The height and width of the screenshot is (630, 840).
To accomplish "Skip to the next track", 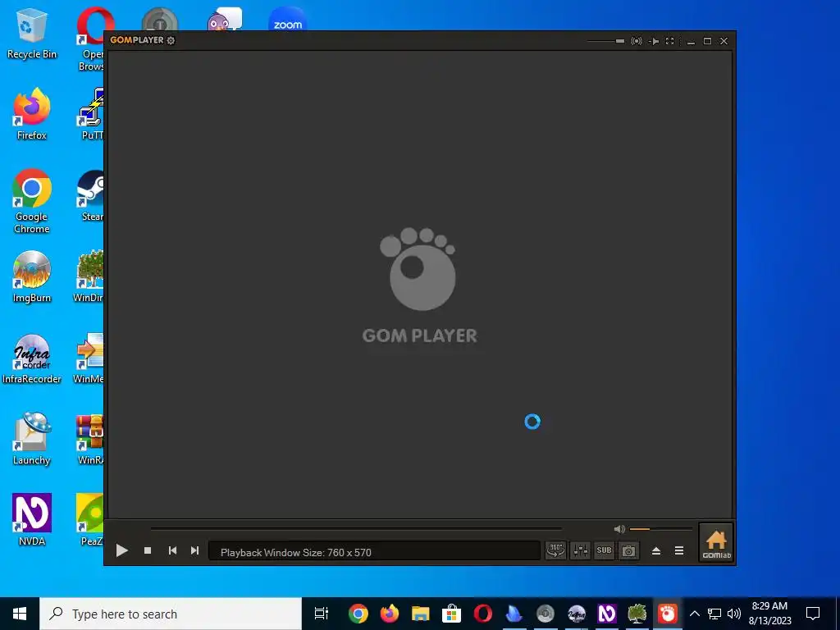I will coord(195,550).
